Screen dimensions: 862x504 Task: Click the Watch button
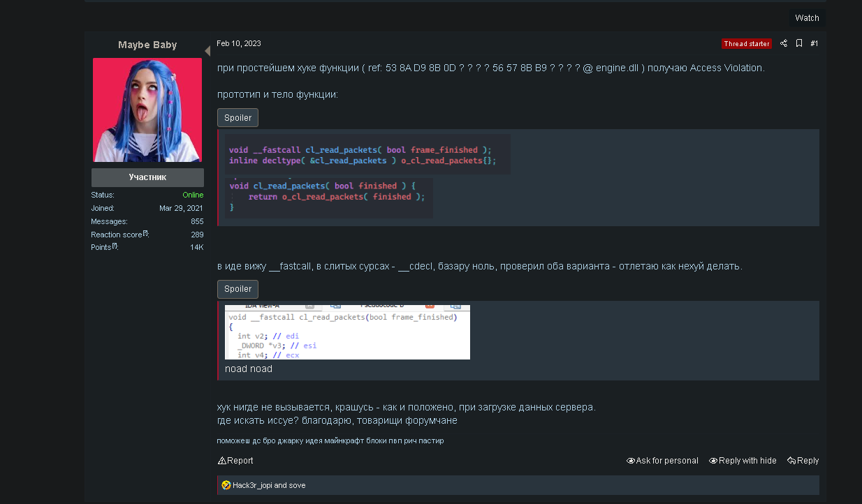tap(807, 18)
